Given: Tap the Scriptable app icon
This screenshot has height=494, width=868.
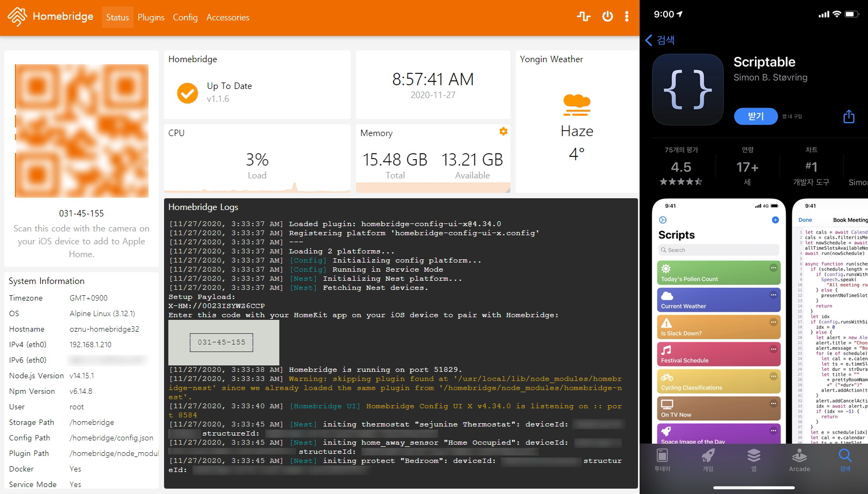Looking at the screenshot, I should [x=688, y=89].
